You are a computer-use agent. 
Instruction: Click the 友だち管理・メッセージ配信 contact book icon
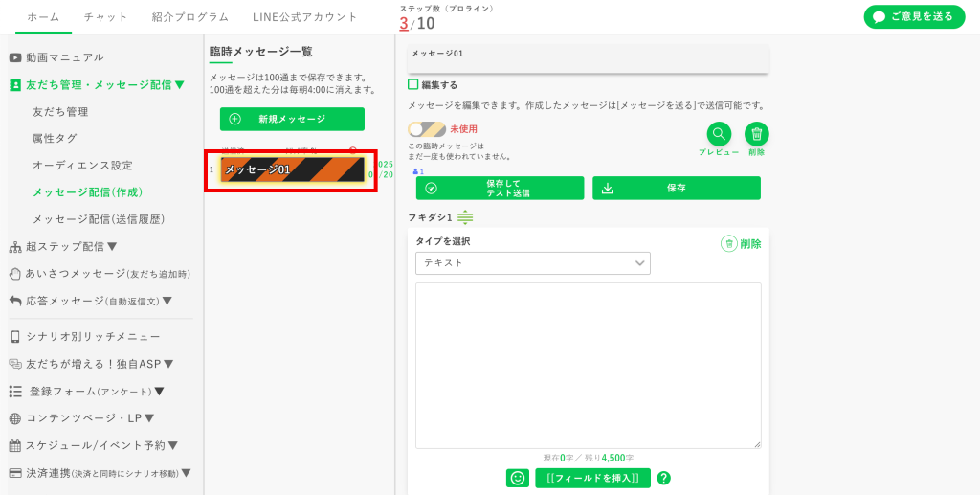tap(15, 85)
